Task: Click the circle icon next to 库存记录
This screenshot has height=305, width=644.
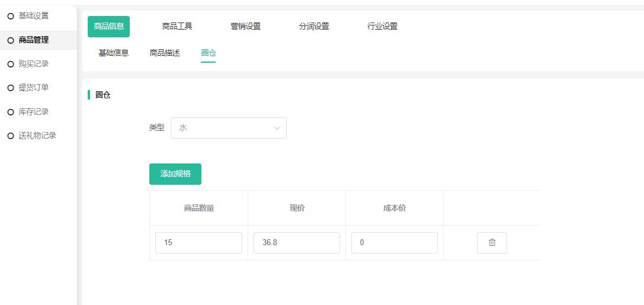Action: click(x=11, y=112)
